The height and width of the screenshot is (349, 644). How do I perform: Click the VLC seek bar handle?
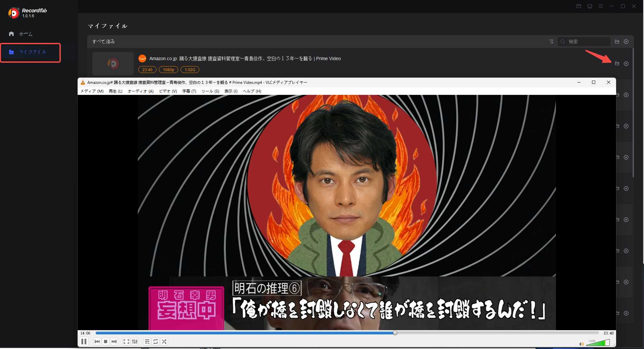pos(395,333)
